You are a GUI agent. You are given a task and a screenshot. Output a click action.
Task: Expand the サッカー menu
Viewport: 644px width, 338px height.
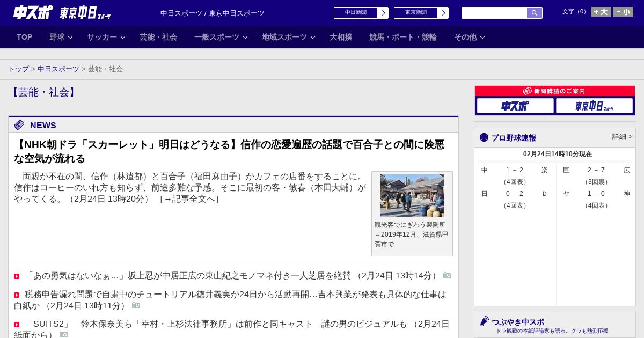(x=106, y=37)
